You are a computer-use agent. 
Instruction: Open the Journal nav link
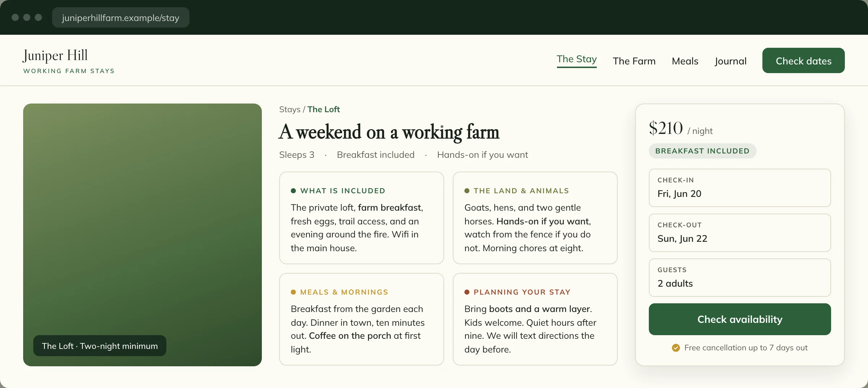[x=731, y=61]
